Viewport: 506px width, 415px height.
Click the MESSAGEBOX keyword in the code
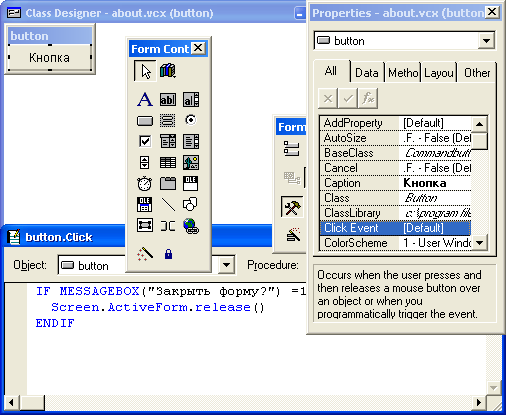[99, 291]
